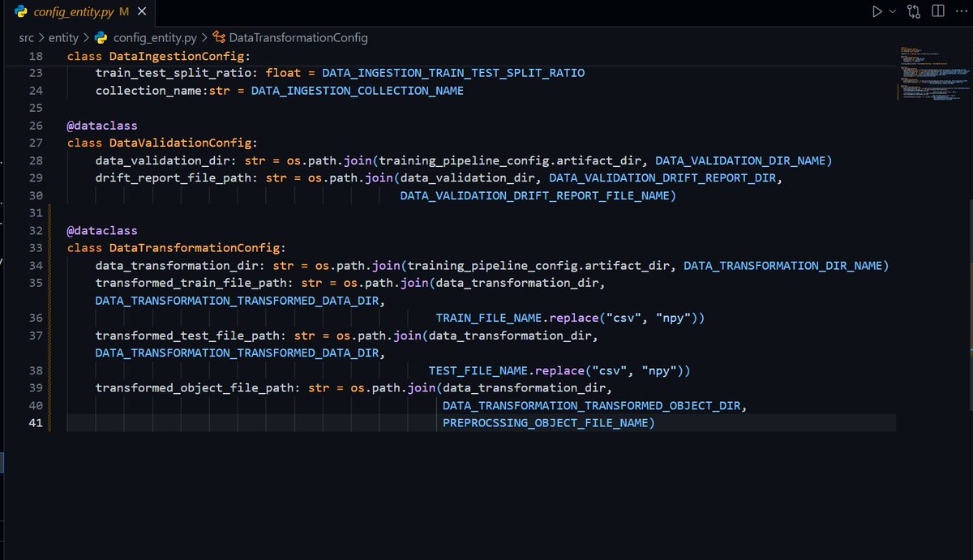The width and height of the screenshot is (973, 560).
Task: Click PREPROCSSING_OBJECT_FILE_NAME on line 41
Action: pyautogui.click(x=545, y=423)
